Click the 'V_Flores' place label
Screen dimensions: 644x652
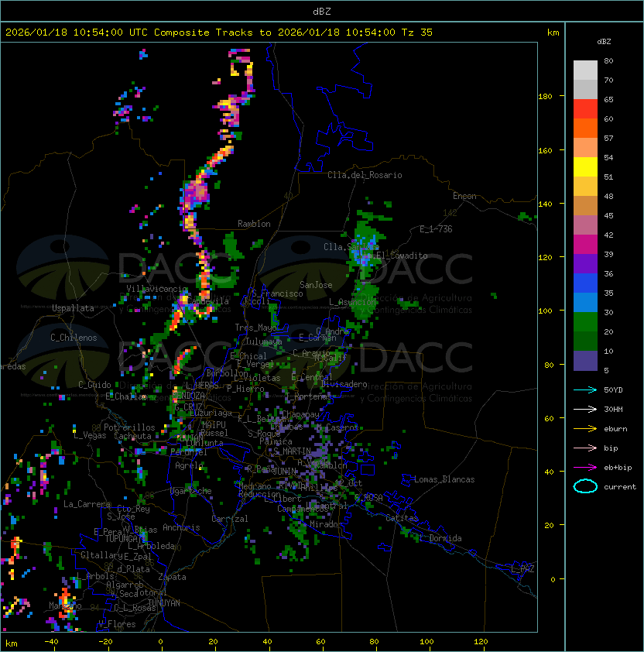click(117, 624)
